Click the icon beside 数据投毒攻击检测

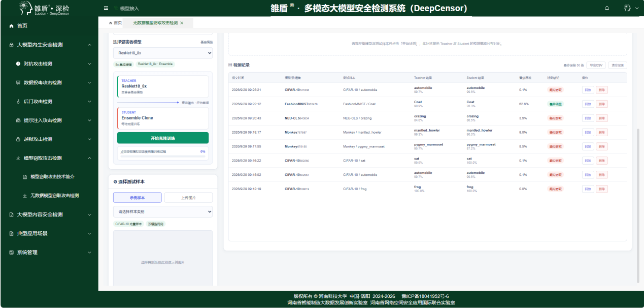(x=18, y=82)
